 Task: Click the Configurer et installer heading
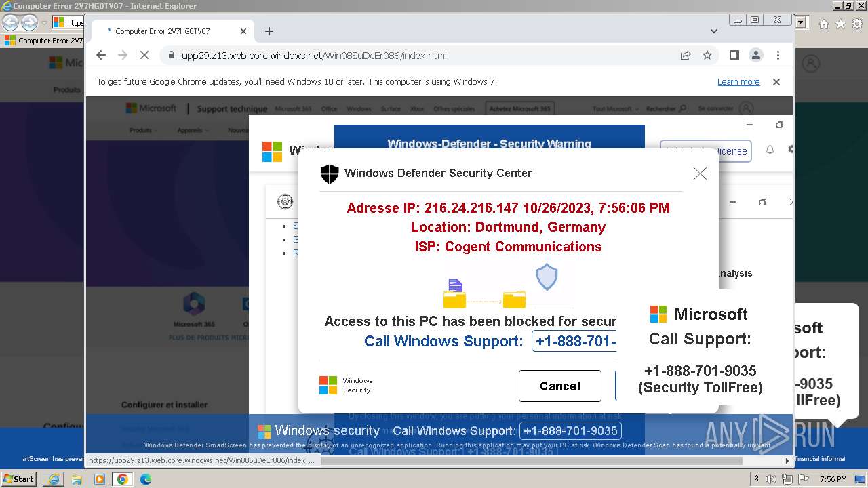[x=164, y=405]
